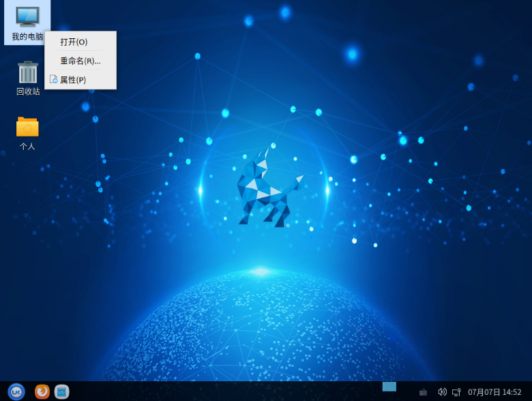The image size is (532, 401).
Task: Click the blue workspace switcher box
Action: tap(389, 387)
